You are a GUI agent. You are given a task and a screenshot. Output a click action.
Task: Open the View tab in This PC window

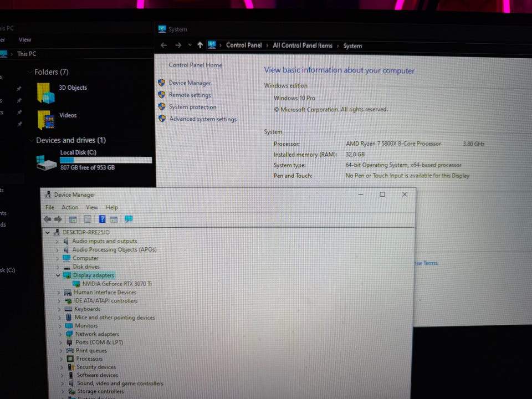25,40
